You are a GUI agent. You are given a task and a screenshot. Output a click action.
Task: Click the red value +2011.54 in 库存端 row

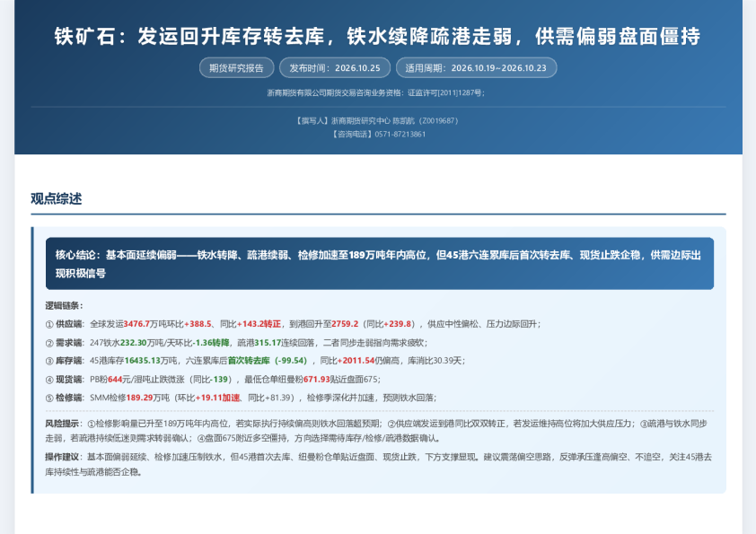point(356,361)
